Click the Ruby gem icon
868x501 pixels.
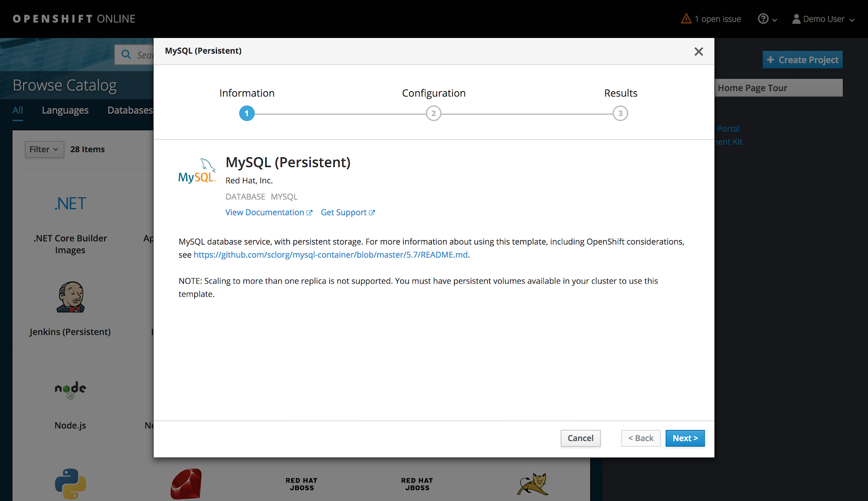click(x=186, y=484)
